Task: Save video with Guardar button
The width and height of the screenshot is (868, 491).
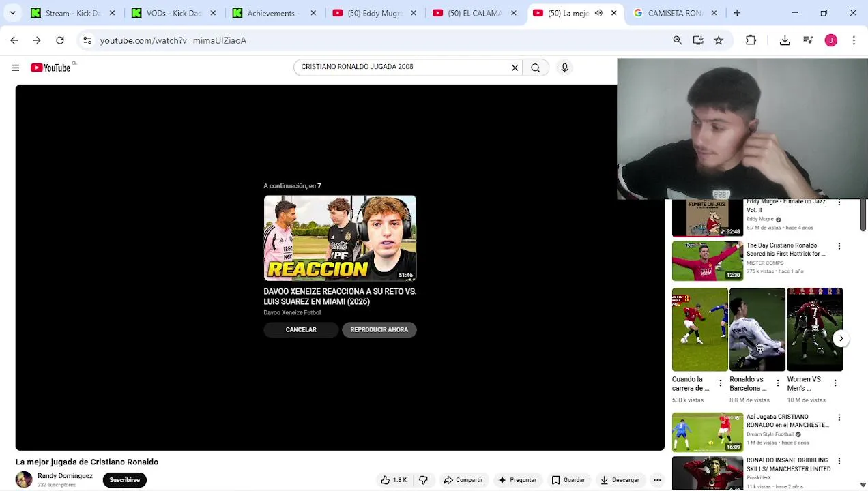Action: click(568, 480)
